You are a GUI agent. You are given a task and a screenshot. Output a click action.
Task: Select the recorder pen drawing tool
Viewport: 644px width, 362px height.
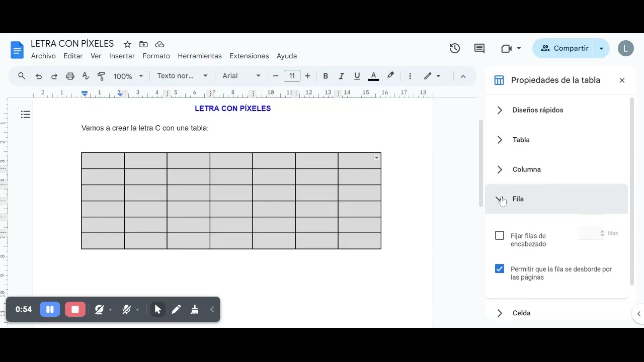pyautogui.click(x=176, y=309)
